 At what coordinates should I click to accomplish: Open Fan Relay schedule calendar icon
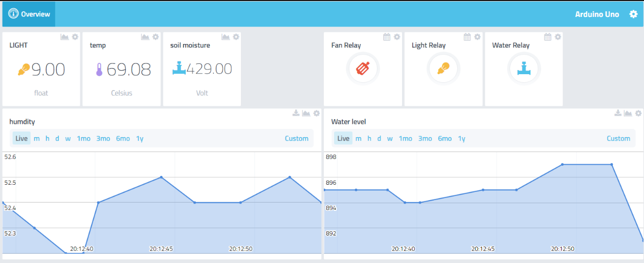(x=387, y=37)
